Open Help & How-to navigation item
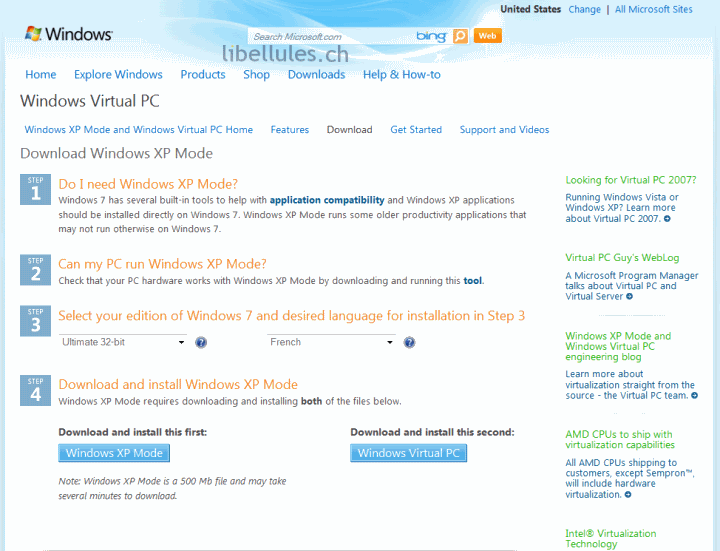 (x=402, y=74)
